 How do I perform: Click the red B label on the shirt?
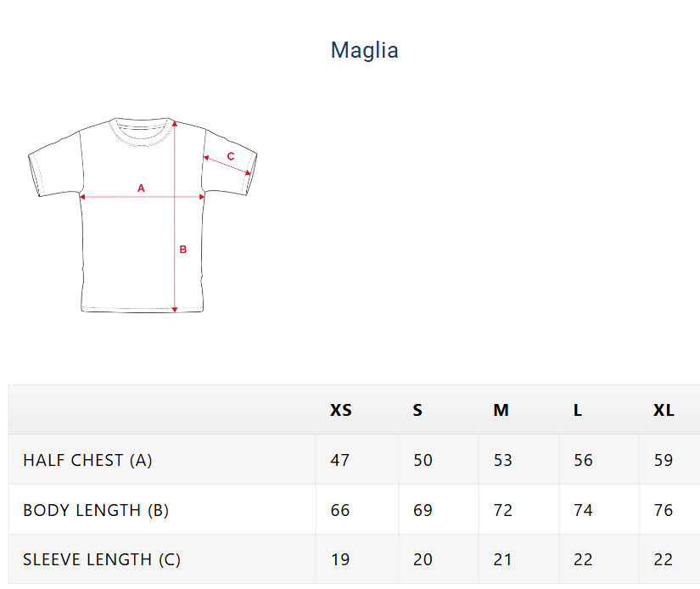(x=182, y=249)
